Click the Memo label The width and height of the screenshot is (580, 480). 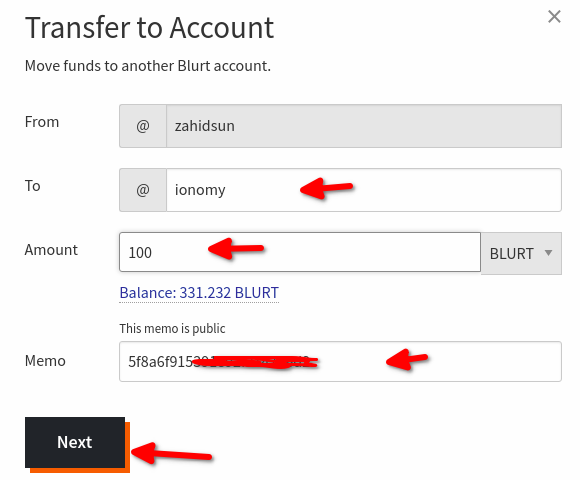click(x=45, y=361)
